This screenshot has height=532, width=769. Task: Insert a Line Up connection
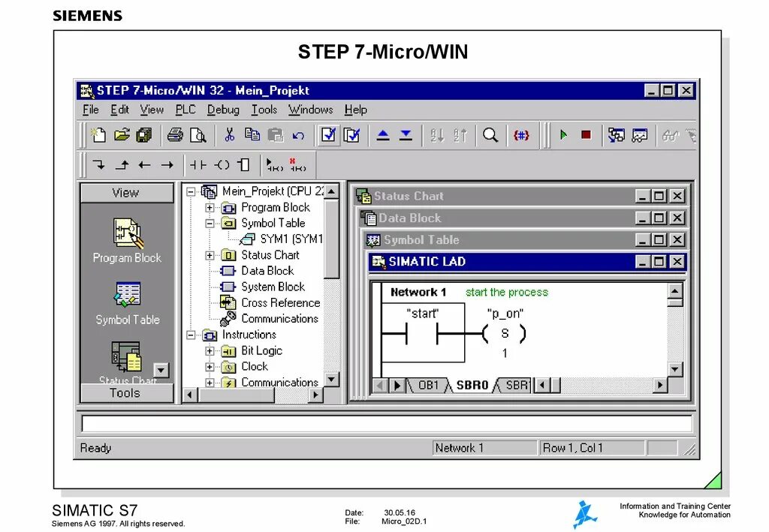(x=122, y=165)
